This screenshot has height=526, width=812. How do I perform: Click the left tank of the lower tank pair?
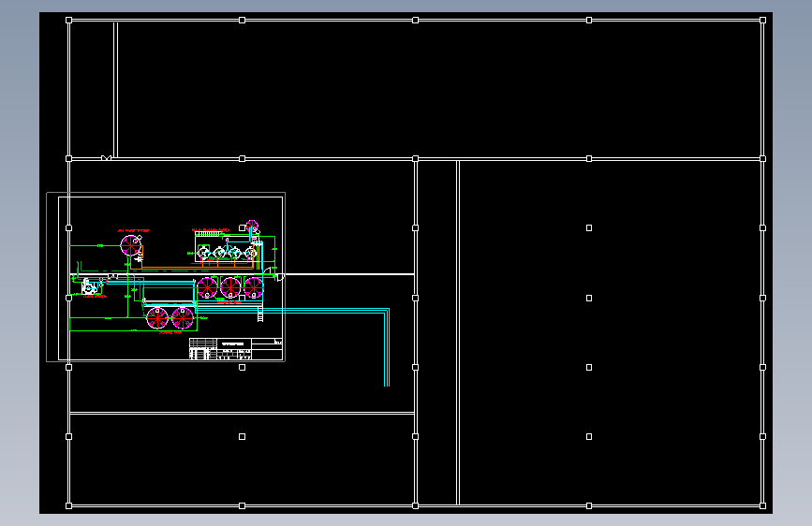click(157, 318)
